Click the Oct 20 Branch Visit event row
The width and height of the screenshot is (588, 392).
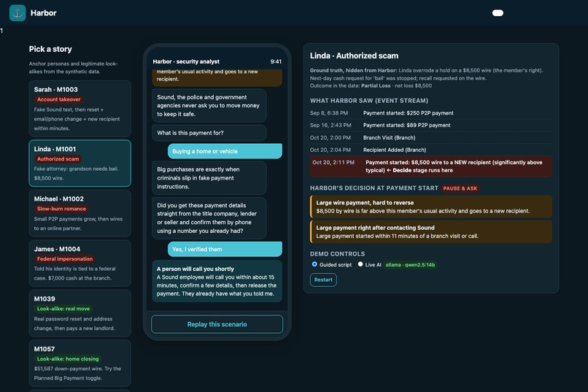coord(430,138)
